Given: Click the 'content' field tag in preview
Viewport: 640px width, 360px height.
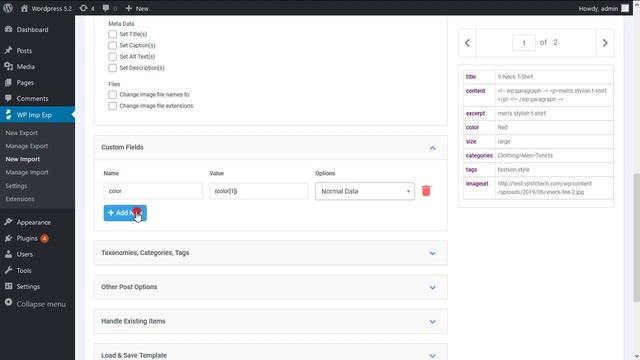Looking at the screenshot, I should coord(476,91).
